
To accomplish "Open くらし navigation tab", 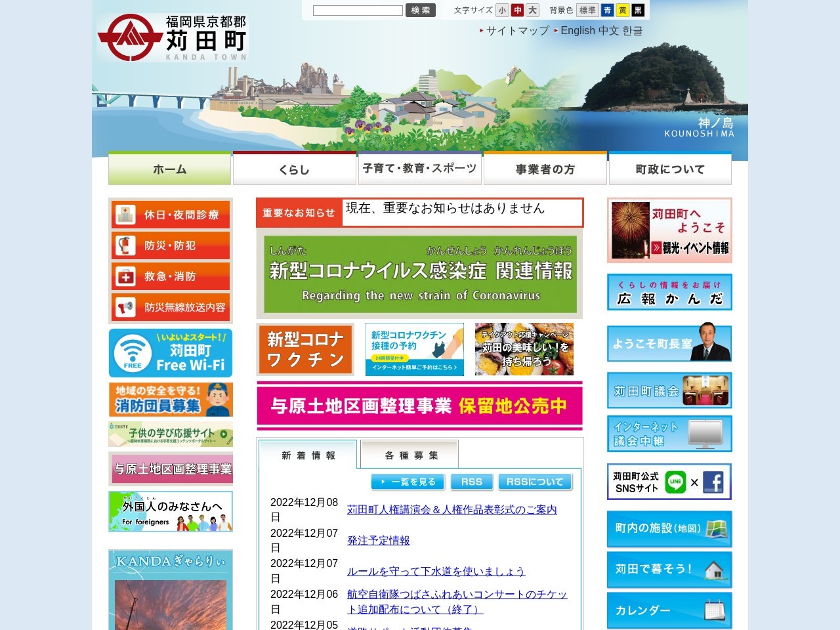I will point(294,169).
